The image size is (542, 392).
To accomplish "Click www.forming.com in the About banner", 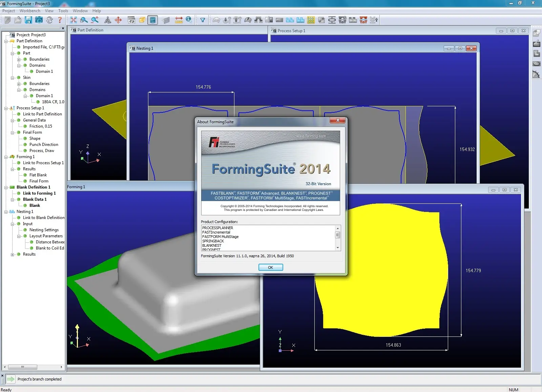I will pyautogui.click(x=311, y=136).
